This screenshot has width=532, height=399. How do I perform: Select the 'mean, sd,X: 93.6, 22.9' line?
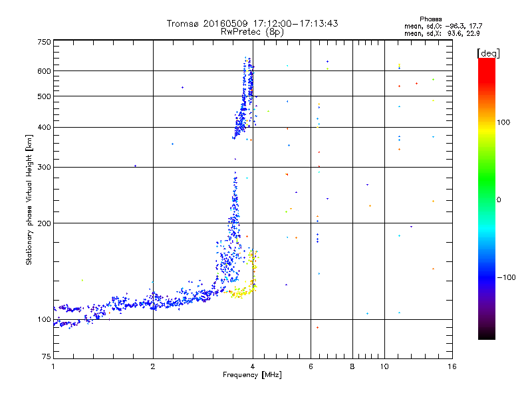coord(442,33)
